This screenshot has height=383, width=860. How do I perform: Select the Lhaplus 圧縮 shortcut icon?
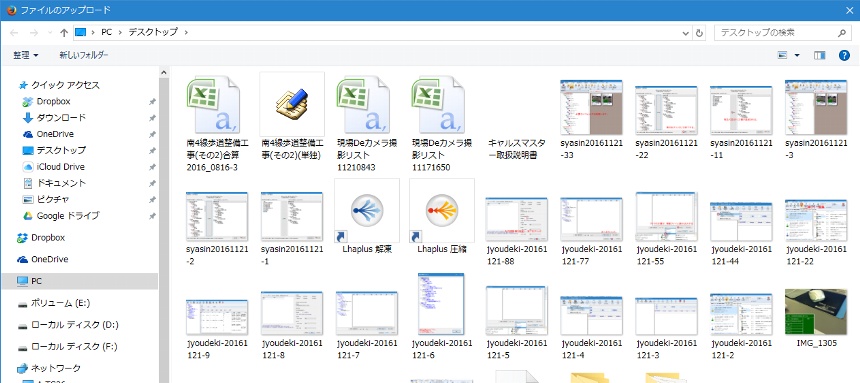442,211
